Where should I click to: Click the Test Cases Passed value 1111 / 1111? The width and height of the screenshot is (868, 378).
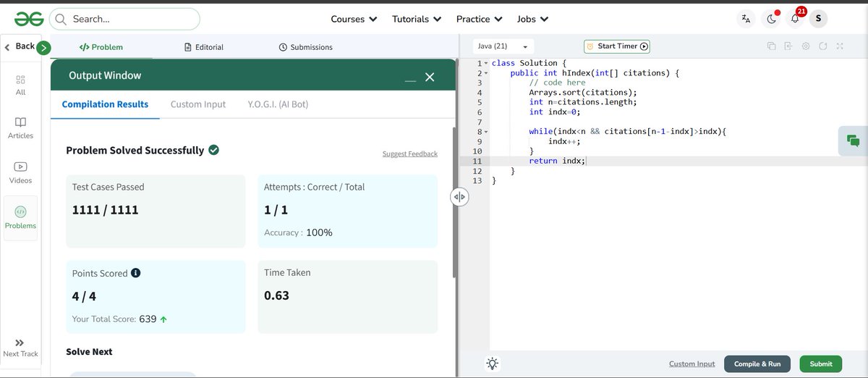coord(105,210)
